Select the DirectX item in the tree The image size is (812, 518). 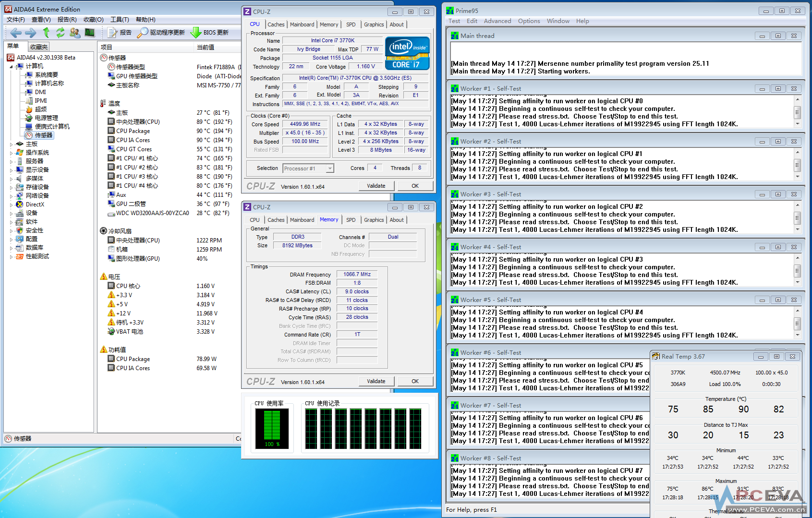35,205
